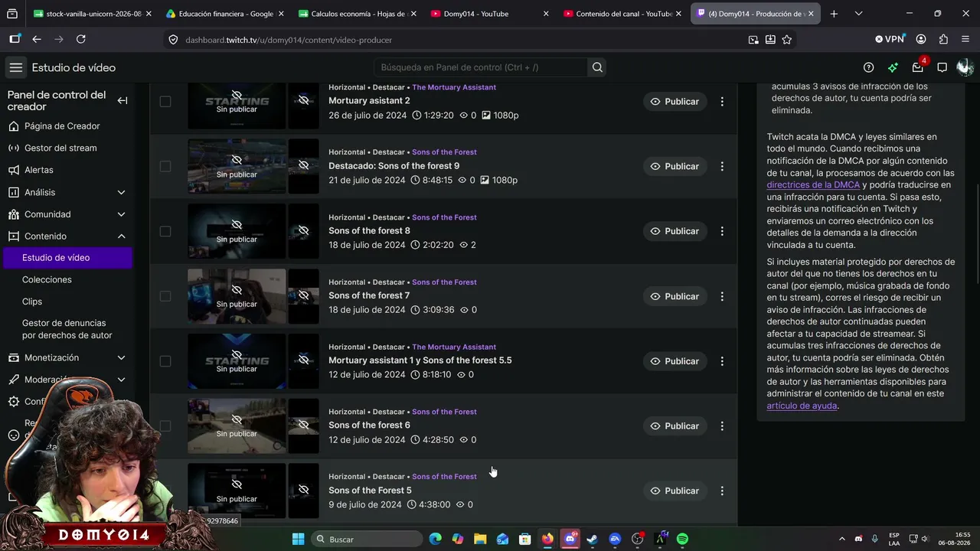Open the whispers chat bubble icon

(942, 67)
